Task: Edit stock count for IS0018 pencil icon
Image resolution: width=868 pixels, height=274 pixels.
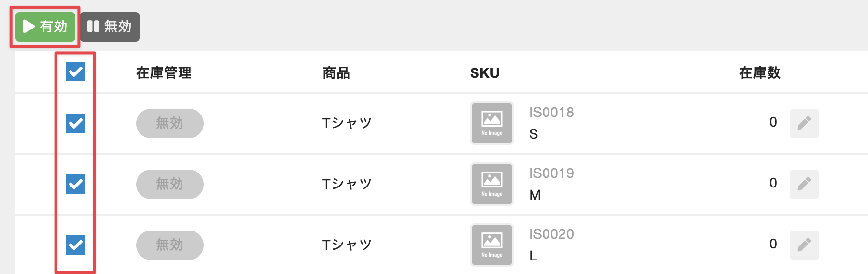Action: [x=804, y=123]
